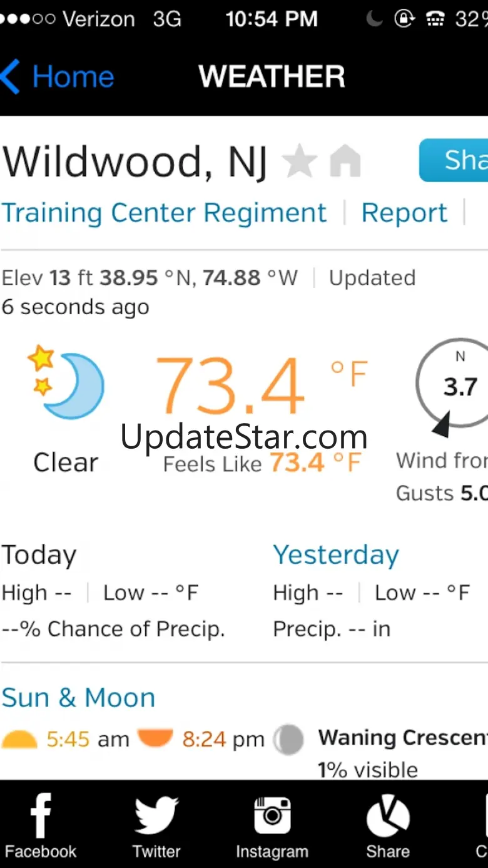Screen dimensions: 488x868
Task: Tap the Share pie-chart icon
Action: coord(388,815)
